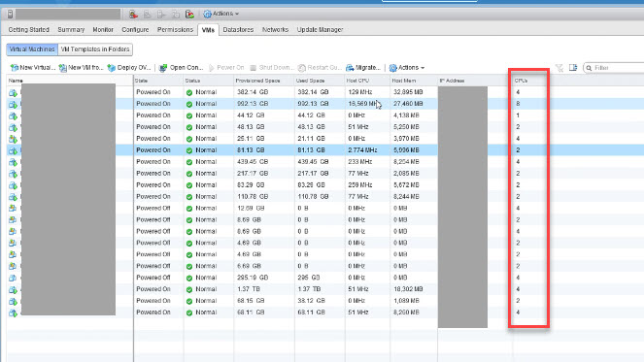The width and height of the screenshot is (644, 362).
Task: Expand the VM list Actions dropdown
Action: click(407, 68)
